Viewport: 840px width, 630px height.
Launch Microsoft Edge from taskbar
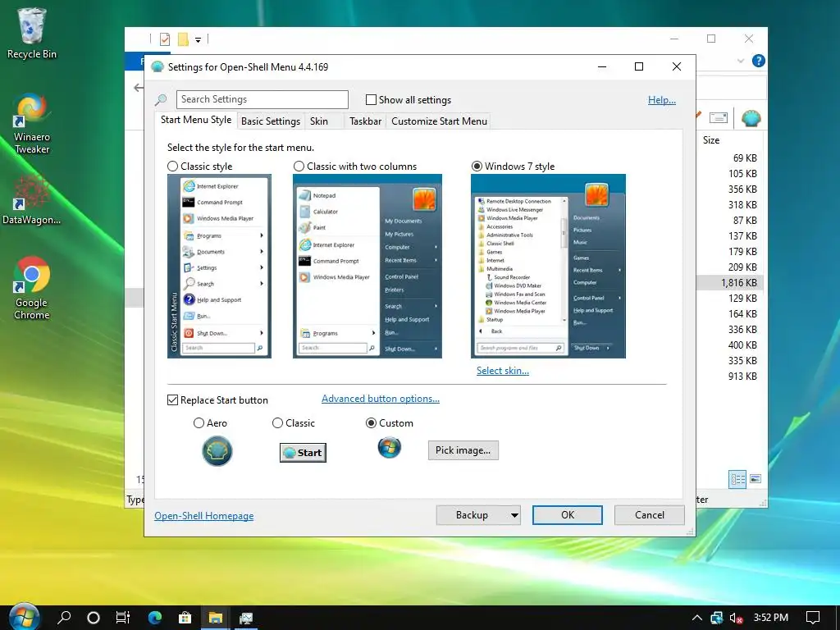tap(155, 618)
